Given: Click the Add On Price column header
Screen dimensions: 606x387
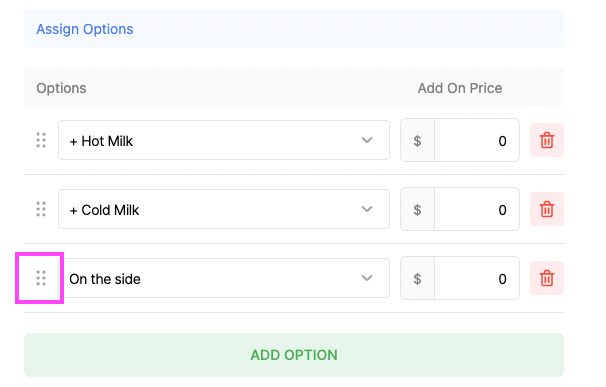Looking at the screenshot, I should point(460,88).
